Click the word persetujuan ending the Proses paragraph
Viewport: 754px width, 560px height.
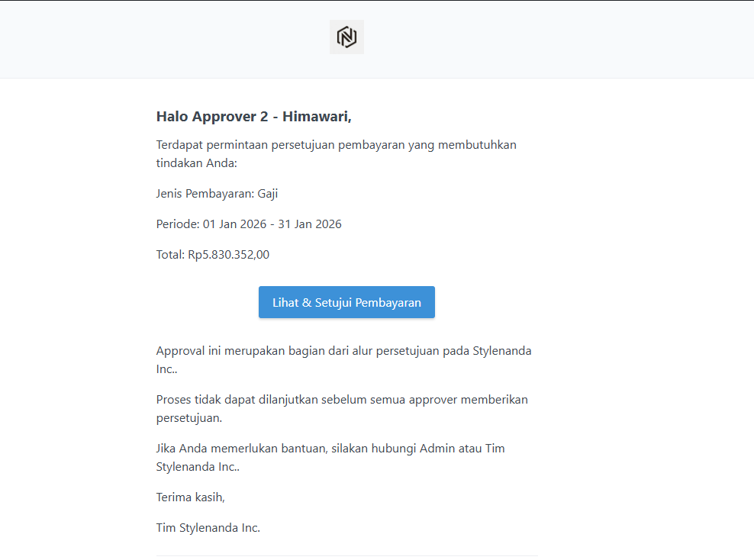pyautogui.click(x=188, y=419)
